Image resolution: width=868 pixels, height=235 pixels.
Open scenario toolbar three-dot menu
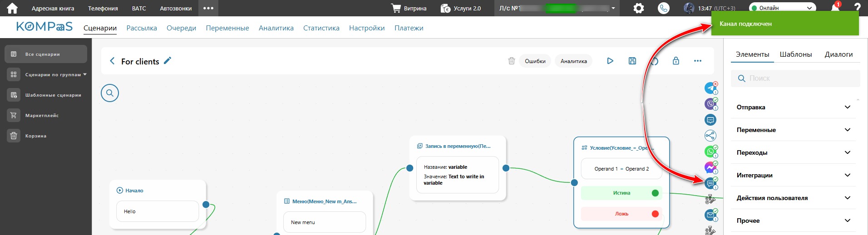click(698, 61)
